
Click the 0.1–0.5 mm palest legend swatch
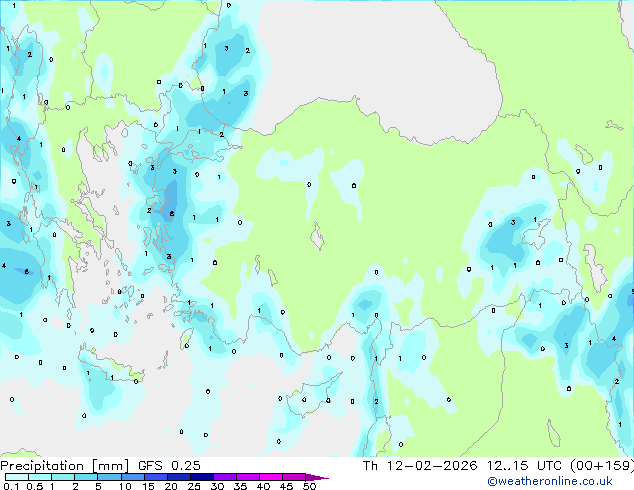(17, 477)
